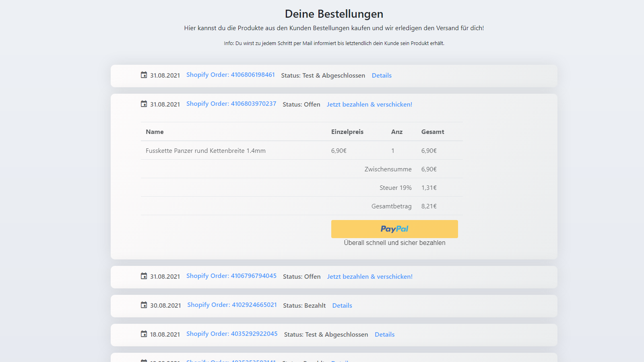Pay with the yellow PayPal button

(394, 229)
